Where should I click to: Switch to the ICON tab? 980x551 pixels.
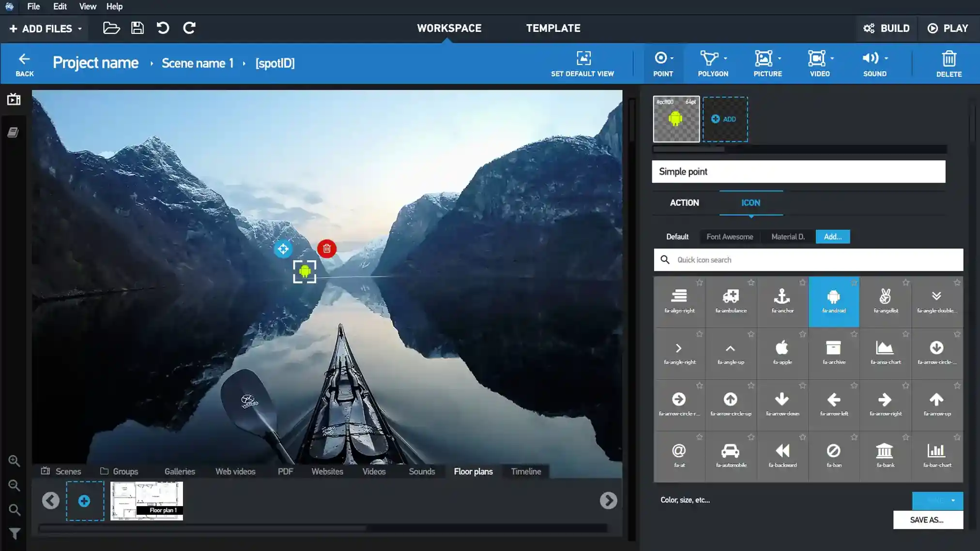[751, 202]
